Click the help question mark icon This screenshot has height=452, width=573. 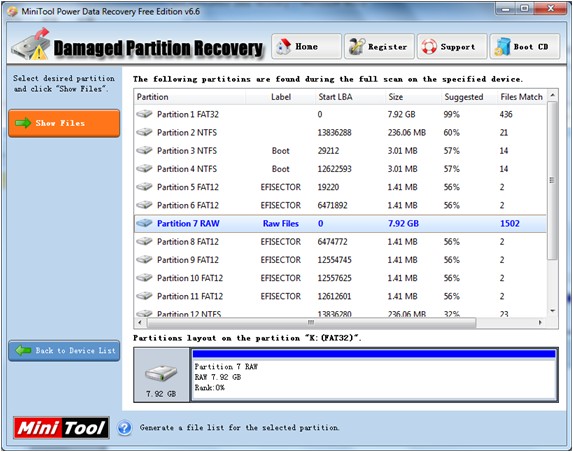tap(125, 428)
